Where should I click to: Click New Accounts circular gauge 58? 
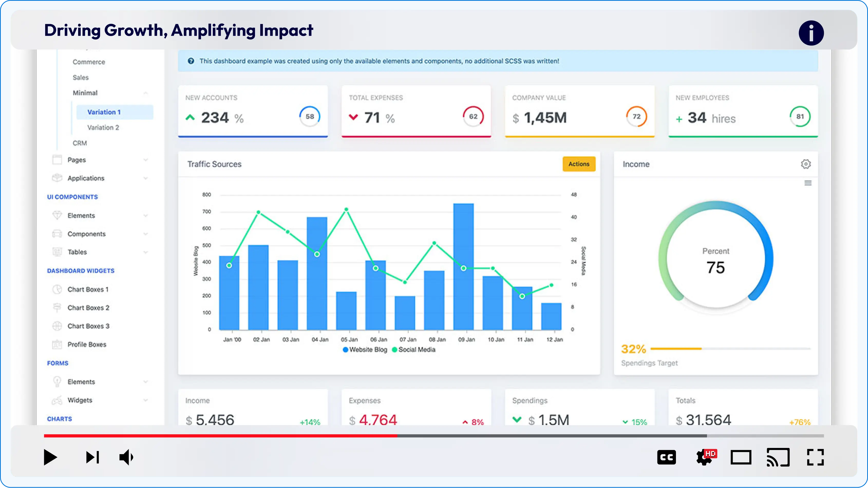click(x=310, y=116)
